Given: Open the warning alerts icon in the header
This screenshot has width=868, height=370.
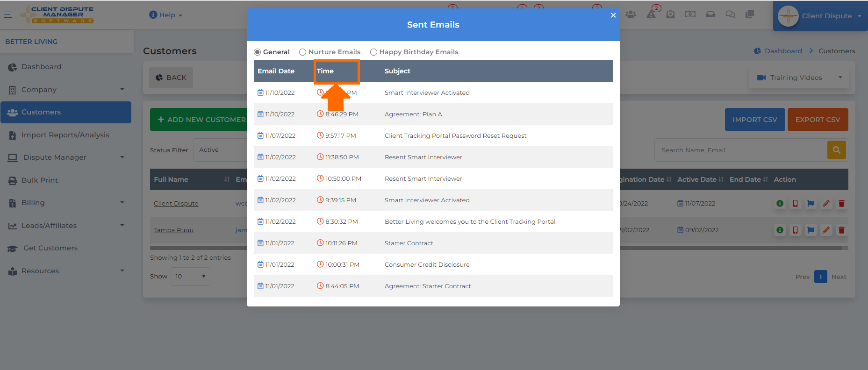Looking at the screenshot, I should pos(651,14).
